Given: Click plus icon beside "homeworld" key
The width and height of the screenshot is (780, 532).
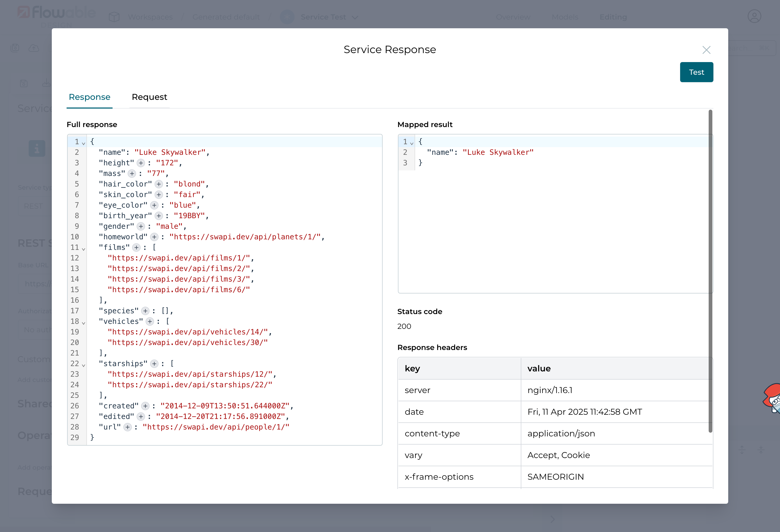Looking at the screenshot, I should point(154,237).
